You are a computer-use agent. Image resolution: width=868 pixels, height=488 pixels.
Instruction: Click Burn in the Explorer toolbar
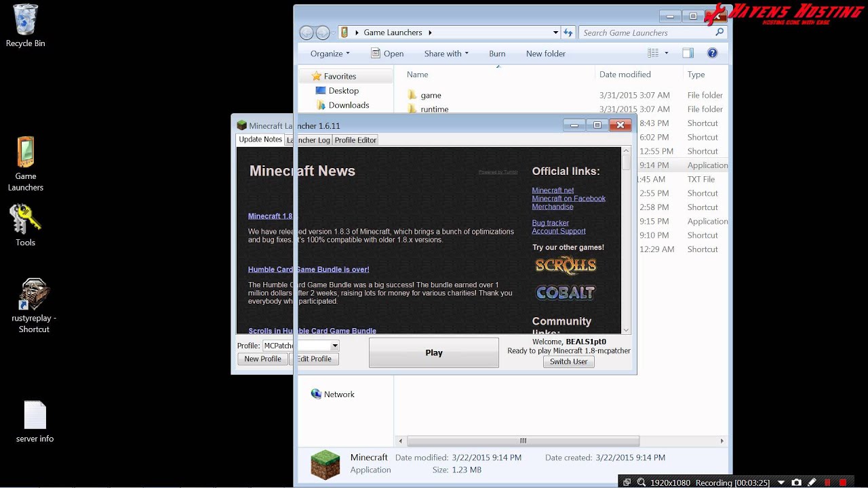(x=497, y=54)
